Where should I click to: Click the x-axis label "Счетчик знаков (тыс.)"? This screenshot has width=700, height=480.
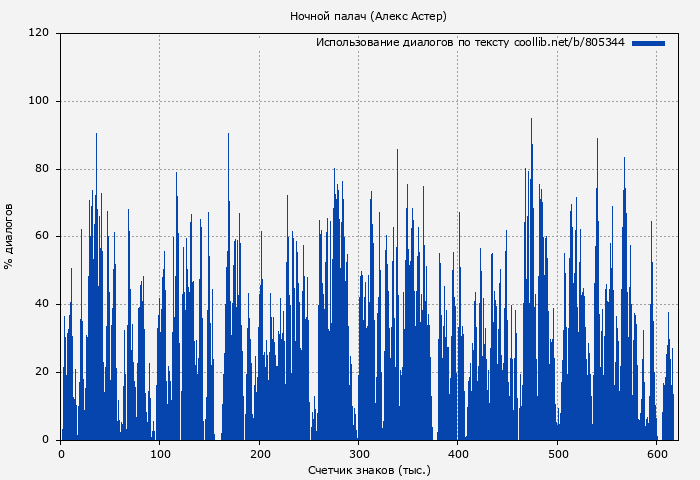pos(369,469)
